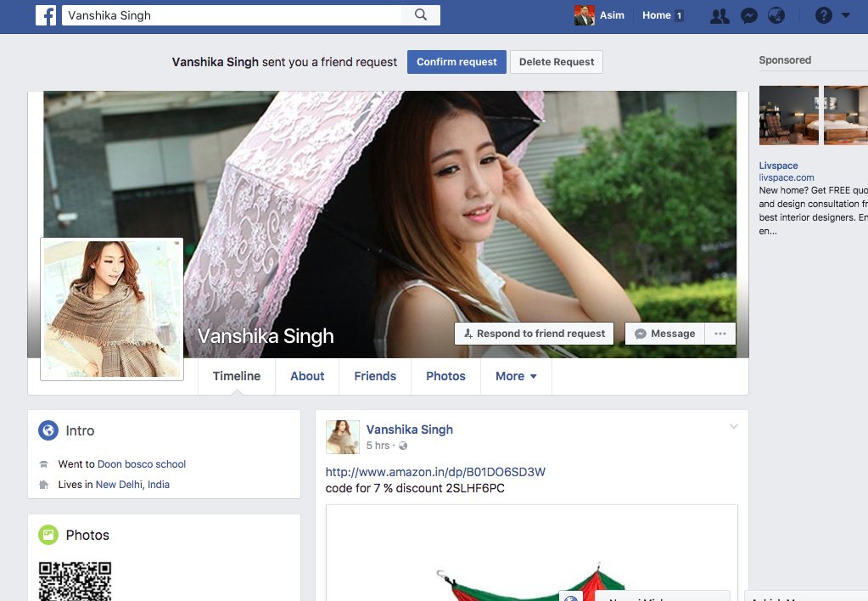Click Vanshika Singh name on cover photo

click(266, 336)
